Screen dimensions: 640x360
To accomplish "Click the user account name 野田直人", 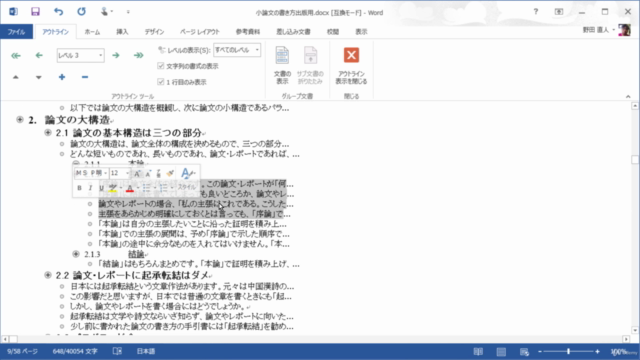I will click(x=596, y=30).
